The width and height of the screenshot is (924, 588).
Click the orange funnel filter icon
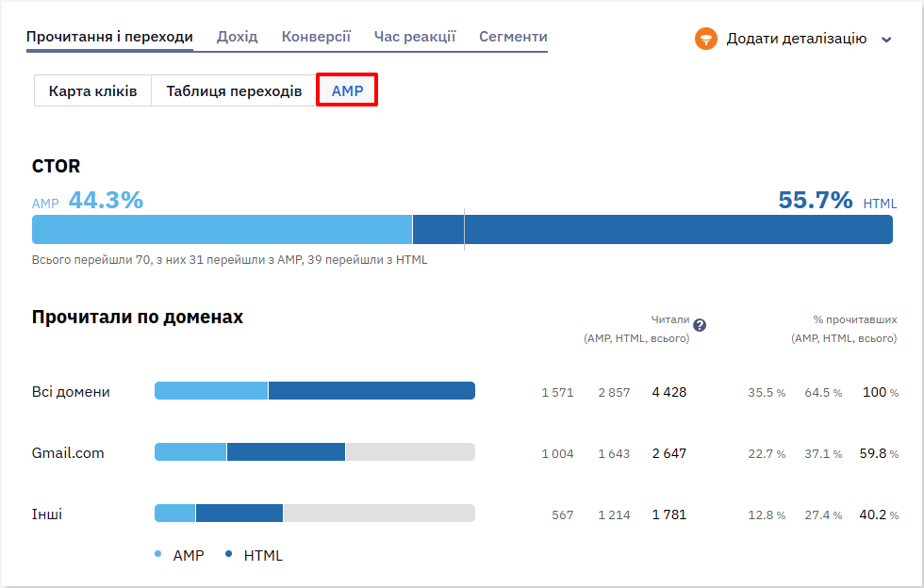(x=705, y=39)
